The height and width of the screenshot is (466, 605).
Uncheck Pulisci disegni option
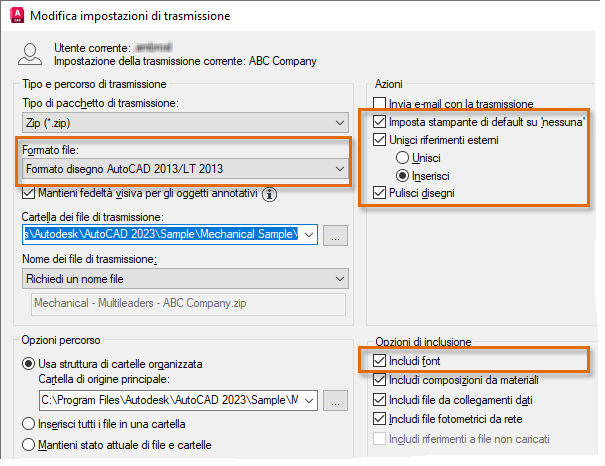pyautogui.click(x=379, y=193)
